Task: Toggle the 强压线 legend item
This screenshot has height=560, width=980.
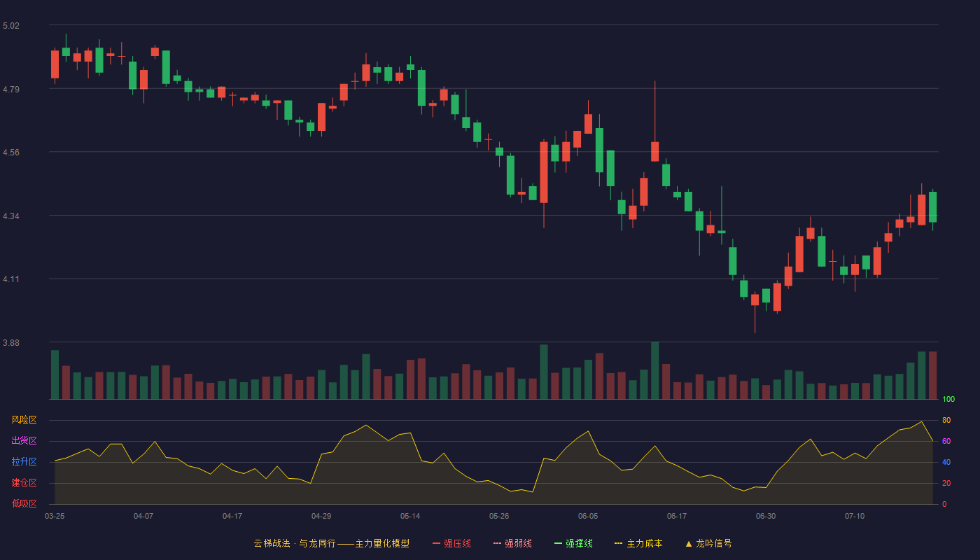Action: 451,543
